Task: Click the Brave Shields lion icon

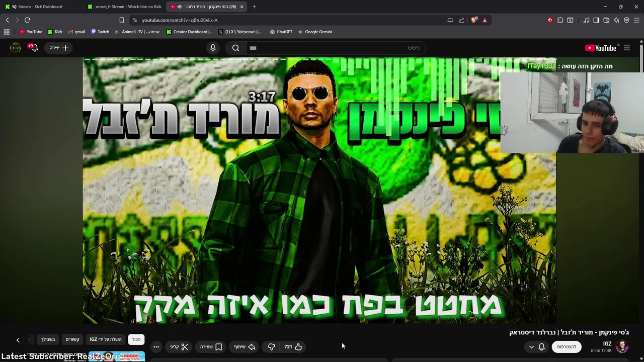Action: 474,20
